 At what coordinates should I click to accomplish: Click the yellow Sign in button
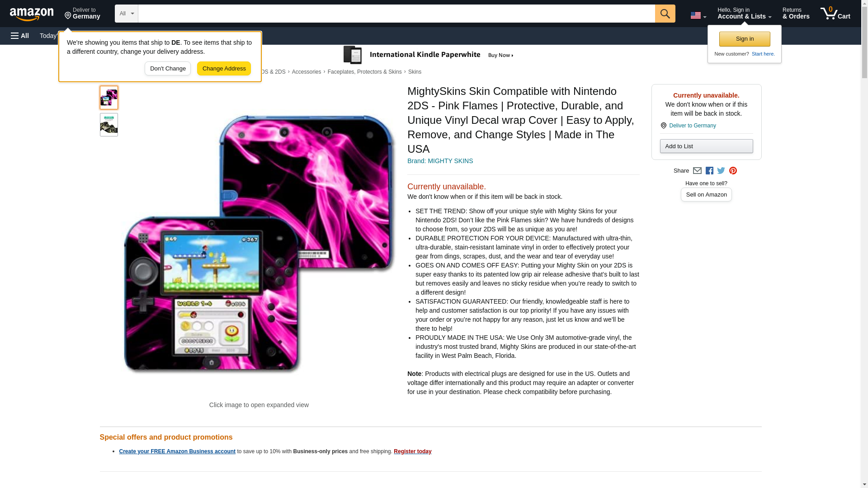coord(745,39)
